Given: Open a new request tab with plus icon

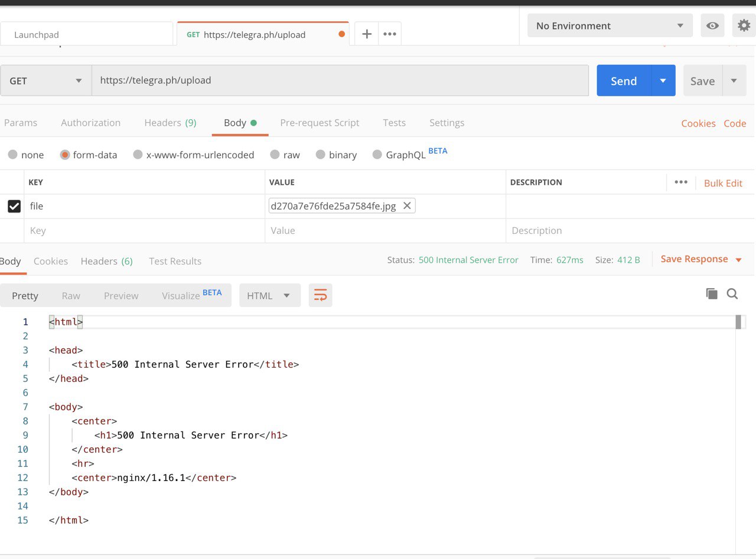Looking at the screenshot, I should point(367,34).
